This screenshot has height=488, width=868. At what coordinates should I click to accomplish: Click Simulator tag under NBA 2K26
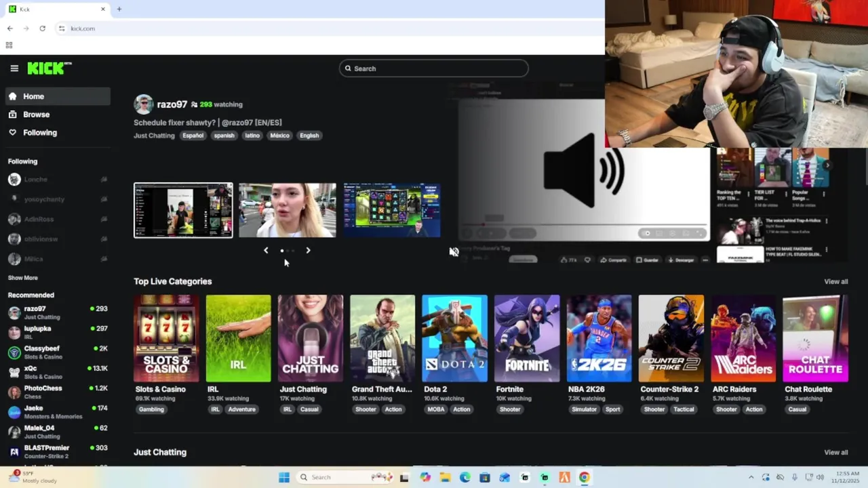(585, 409)
